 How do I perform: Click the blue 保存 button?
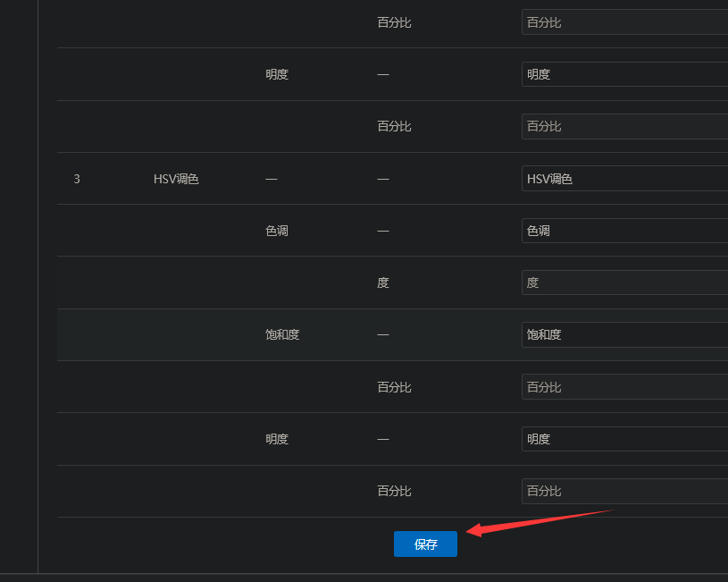425,544
